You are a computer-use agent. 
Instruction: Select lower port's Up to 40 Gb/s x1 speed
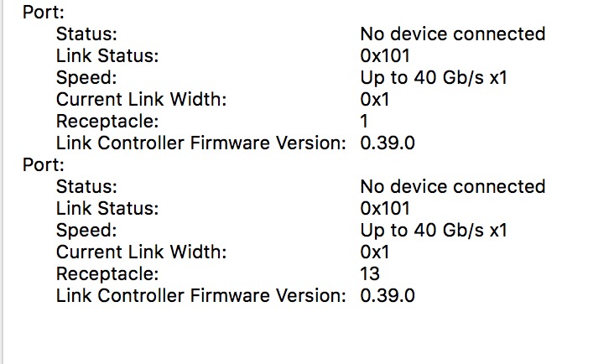(x=434, y=231)
